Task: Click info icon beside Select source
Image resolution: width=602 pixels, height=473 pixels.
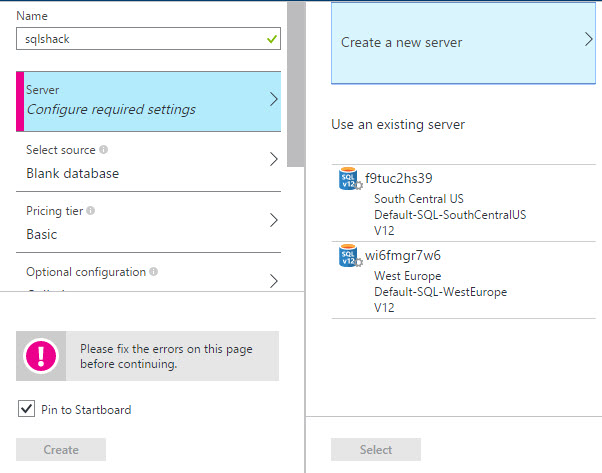Action: [104, 150]
